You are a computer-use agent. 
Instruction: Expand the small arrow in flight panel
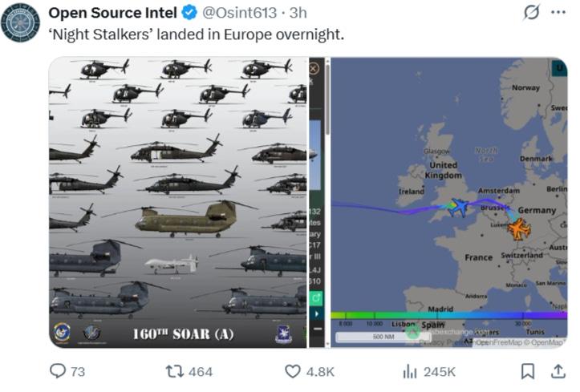[316, 313]
